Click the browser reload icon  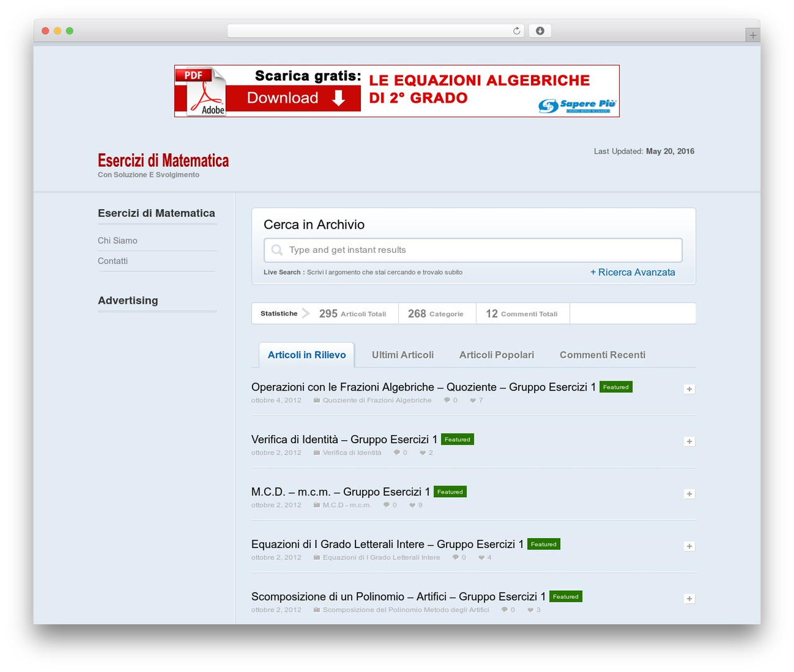coord(517,31)
